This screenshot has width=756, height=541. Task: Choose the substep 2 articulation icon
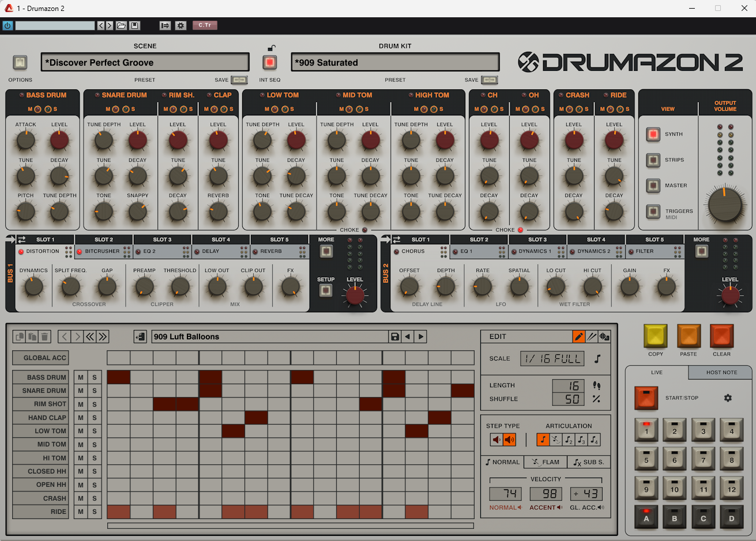coord(569,440)
